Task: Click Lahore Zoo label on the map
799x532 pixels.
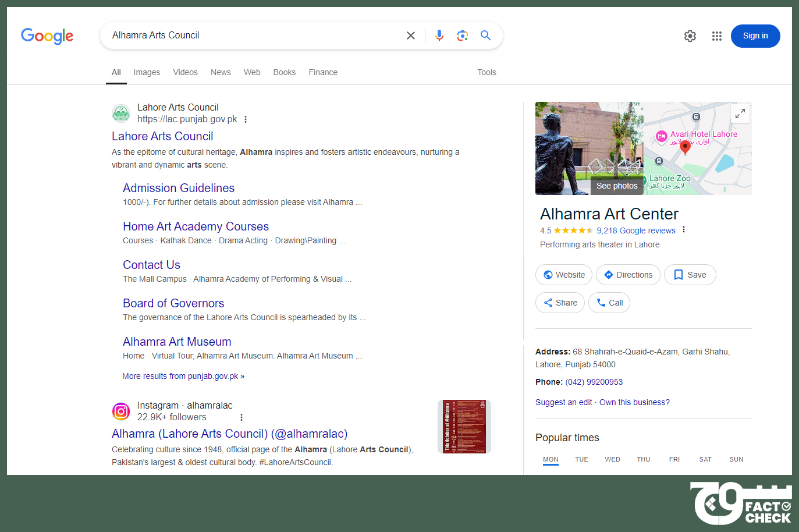Action: click(670, 179)
